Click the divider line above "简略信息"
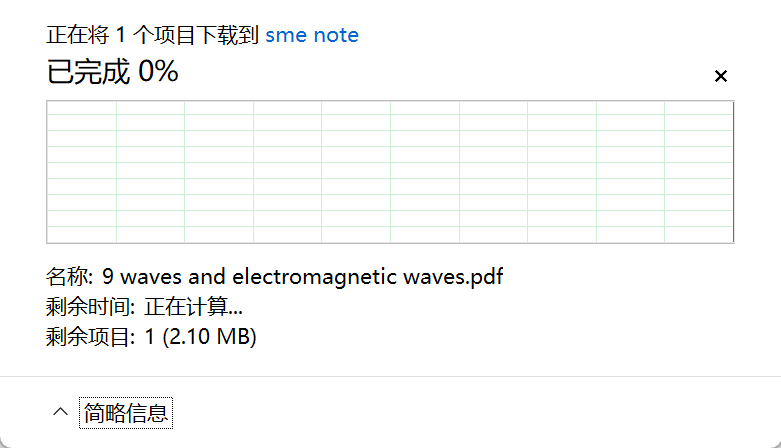781x448 pixels. click(x=390, y=377)
